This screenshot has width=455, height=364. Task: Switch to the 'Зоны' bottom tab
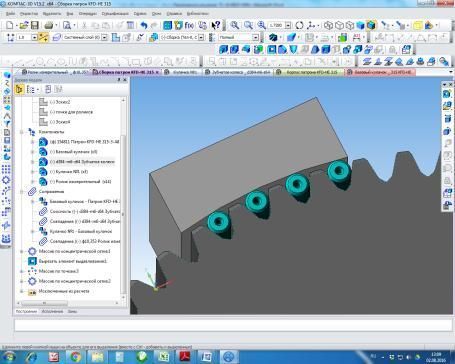point(72,311)
